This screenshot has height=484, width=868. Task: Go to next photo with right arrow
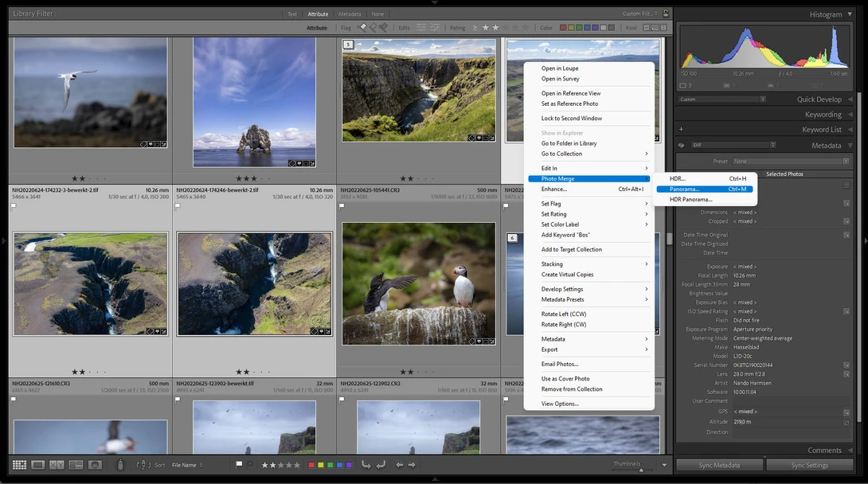(x=411, y=465)
